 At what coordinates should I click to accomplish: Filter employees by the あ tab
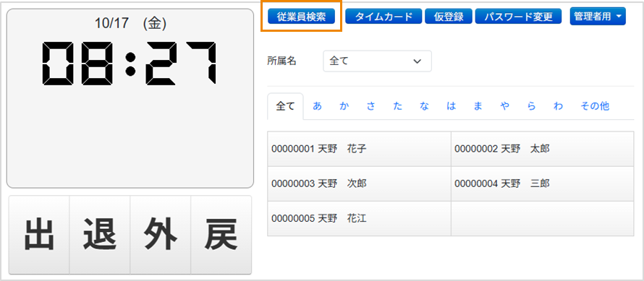click(317, 106)
